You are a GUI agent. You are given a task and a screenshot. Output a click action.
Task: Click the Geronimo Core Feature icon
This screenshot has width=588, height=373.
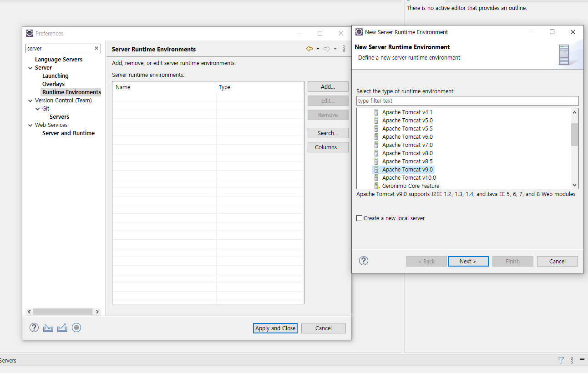pyautogui.click(x=377, y=186)
